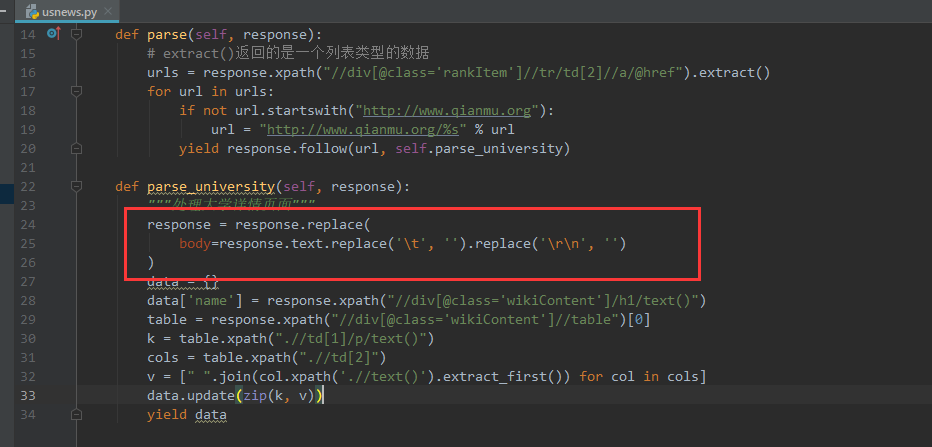Click 'self.parse_university' argument on line 20

[x=478, y=149]
